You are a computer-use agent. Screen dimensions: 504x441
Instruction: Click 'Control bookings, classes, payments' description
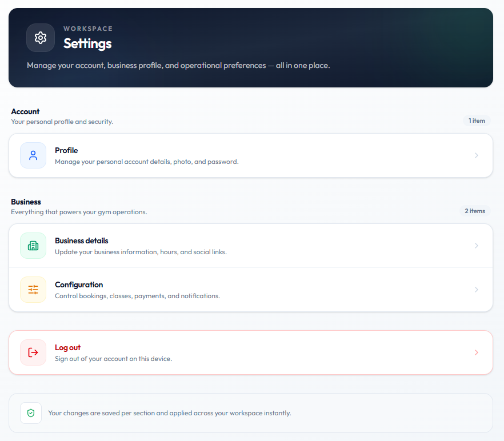(x=137, y=296)
